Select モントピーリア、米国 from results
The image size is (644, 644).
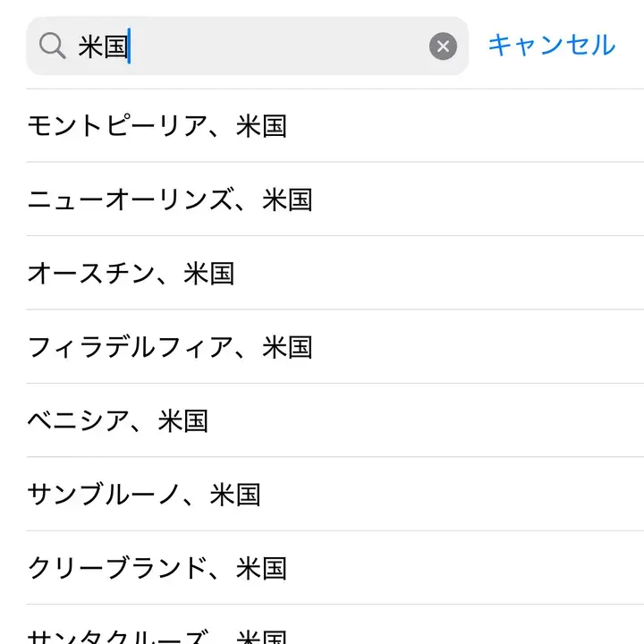point(157,125)
